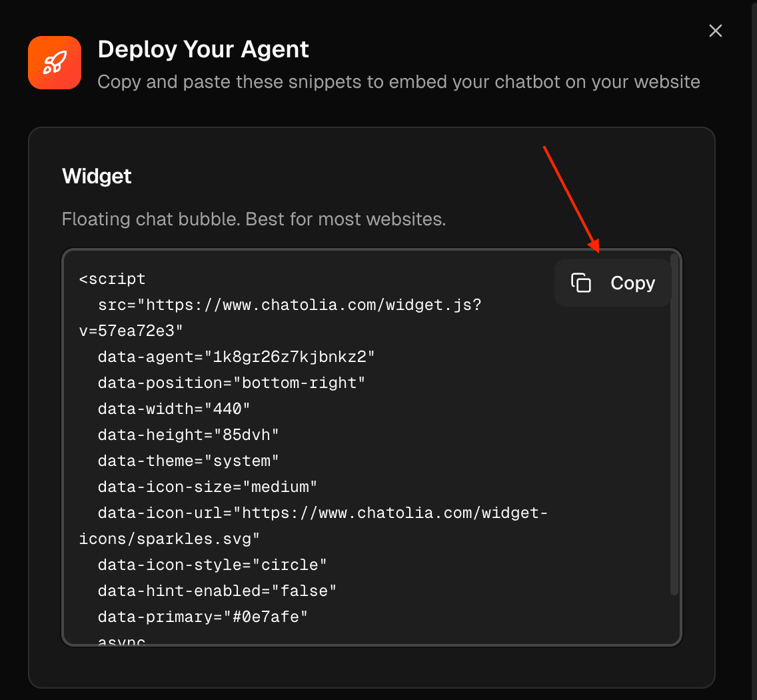The width and height of the screenshot is (757, 700).
Task: Click the data-theme system value
Action: [188, 460]
